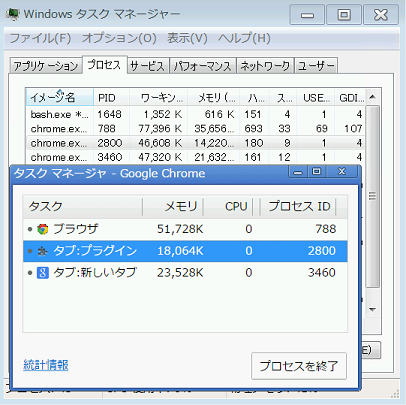Switch to the アプリケーション tab
The height and width of the screenshot is (405, 406).
[x=46, y=66]
